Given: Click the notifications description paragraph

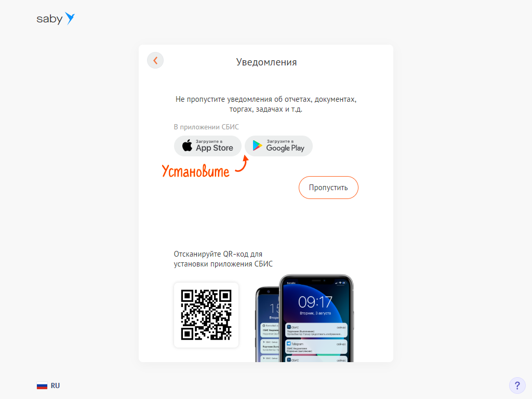Looking at the screenshot, I should pyautogui.click(x=266, y=104).
